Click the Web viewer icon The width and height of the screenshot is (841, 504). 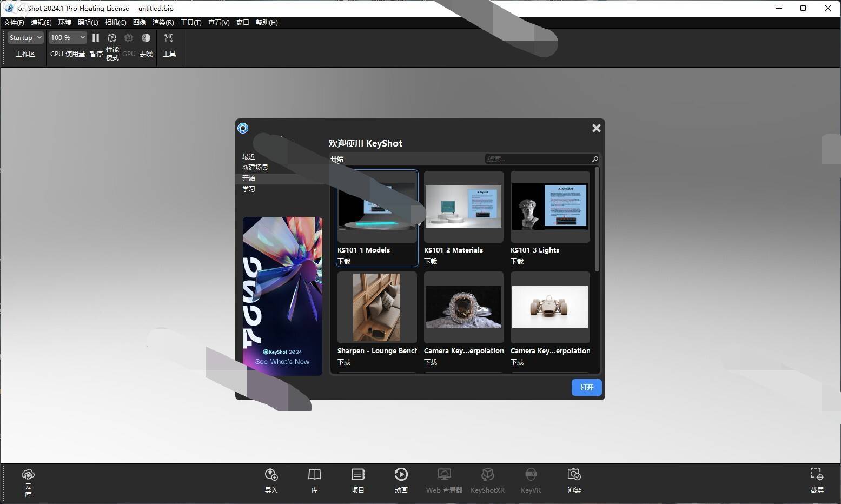pyautogui.click(x=445, y=475)
